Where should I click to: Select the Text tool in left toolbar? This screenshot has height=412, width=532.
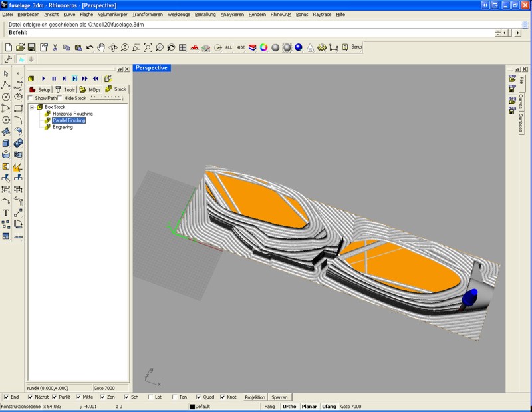6,212
